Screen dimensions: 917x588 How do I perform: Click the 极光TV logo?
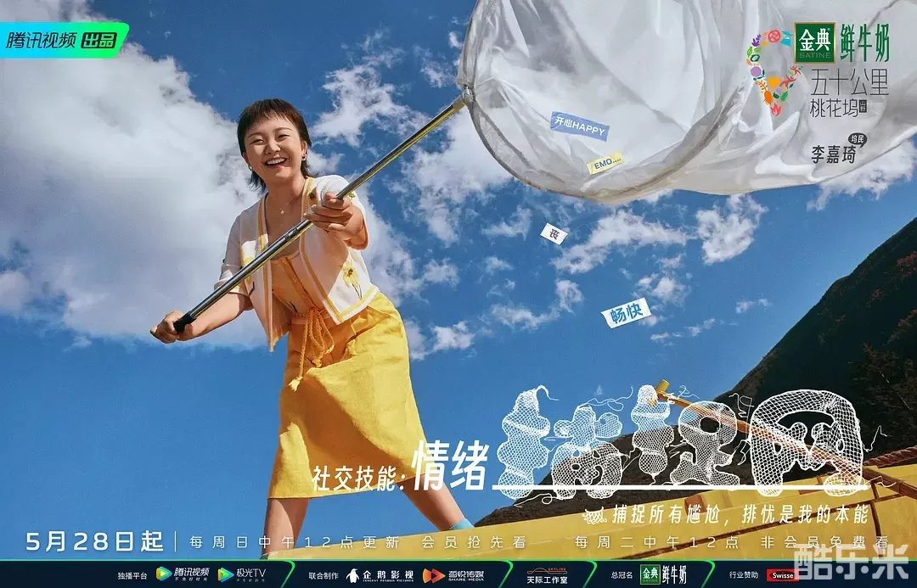(241, 574)
